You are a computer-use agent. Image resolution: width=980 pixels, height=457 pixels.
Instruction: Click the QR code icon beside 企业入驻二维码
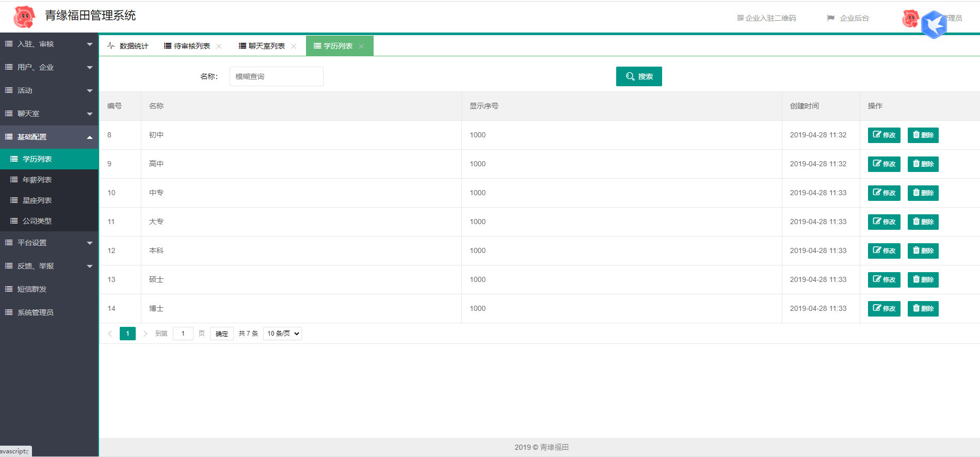[x=741, y=18]
